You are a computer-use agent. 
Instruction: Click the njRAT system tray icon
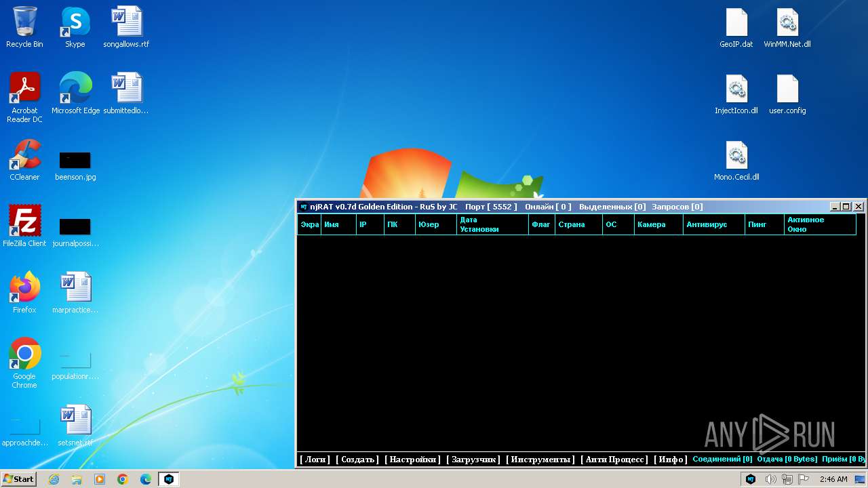pos(751,479)
